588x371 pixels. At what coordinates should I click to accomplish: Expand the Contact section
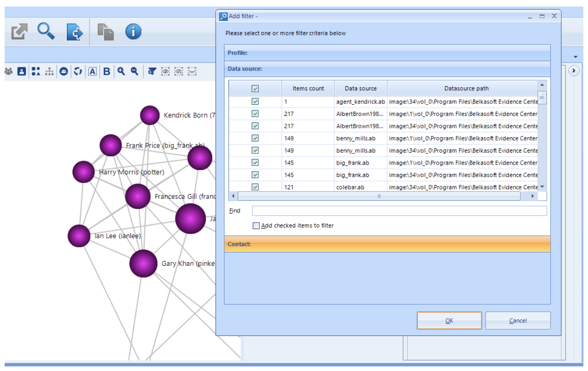pos(387,244)
